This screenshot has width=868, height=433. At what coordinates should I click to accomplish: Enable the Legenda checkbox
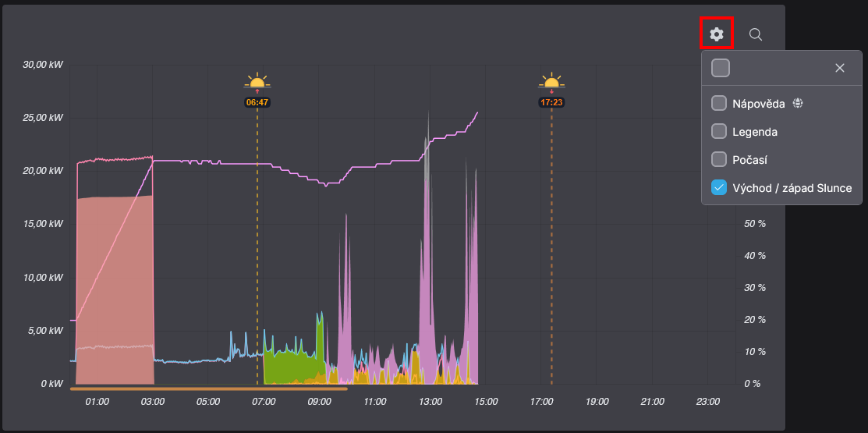719,131
